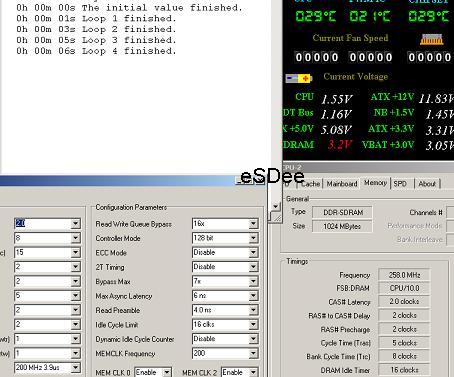Image resolution: width=454 pixels, height=377 pixels.
Task: Expand the Read Preamble dropdown
Action: (x=253, y=310)
